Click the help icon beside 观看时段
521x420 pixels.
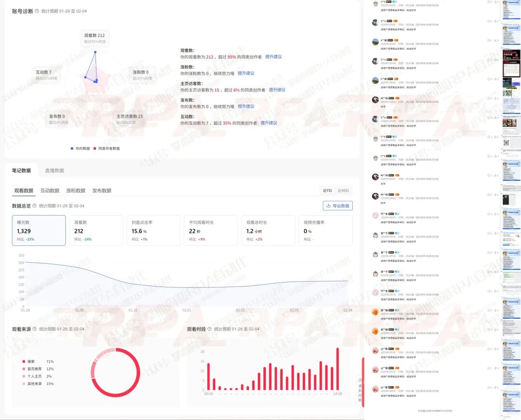point(209,329)
